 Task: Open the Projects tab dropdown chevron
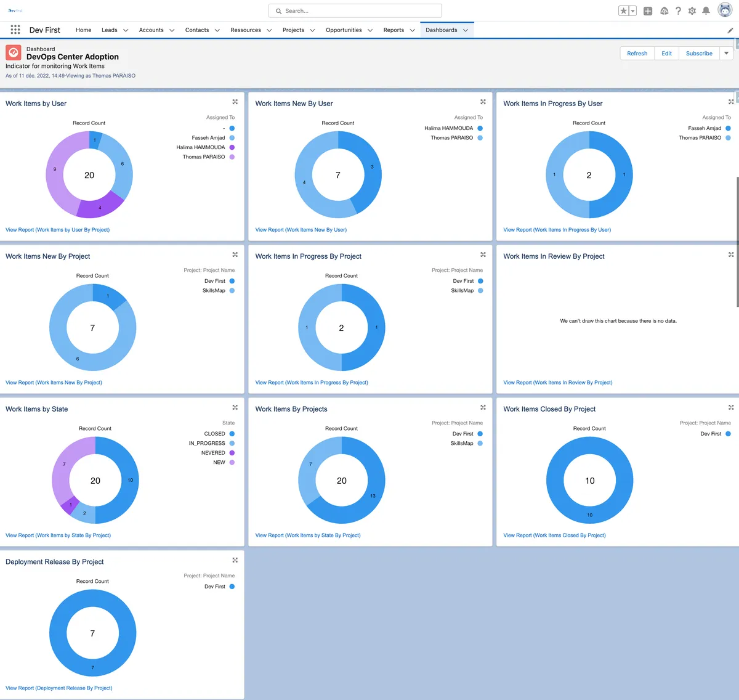coord(312,30)
